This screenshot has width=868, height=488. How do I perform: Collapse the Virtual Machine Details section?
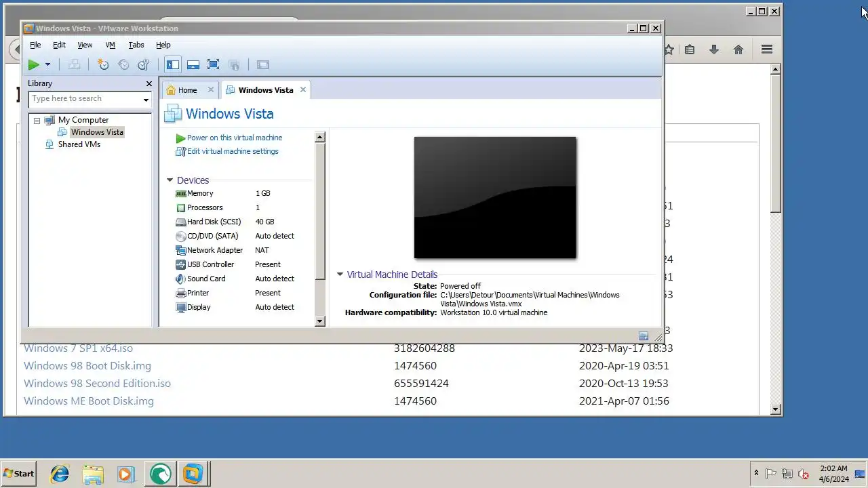coord(340,274)
